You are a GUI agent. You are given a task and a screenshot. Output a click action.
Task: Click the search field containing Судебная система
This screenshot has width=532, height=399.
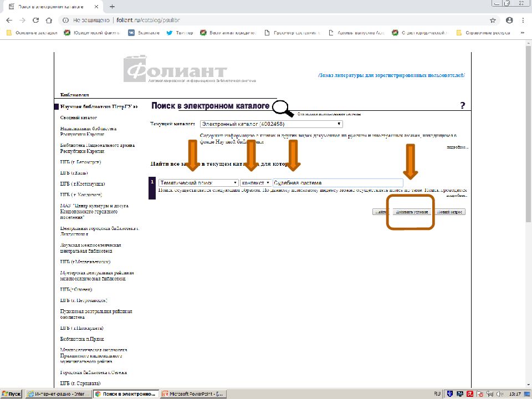pos(337,182)
